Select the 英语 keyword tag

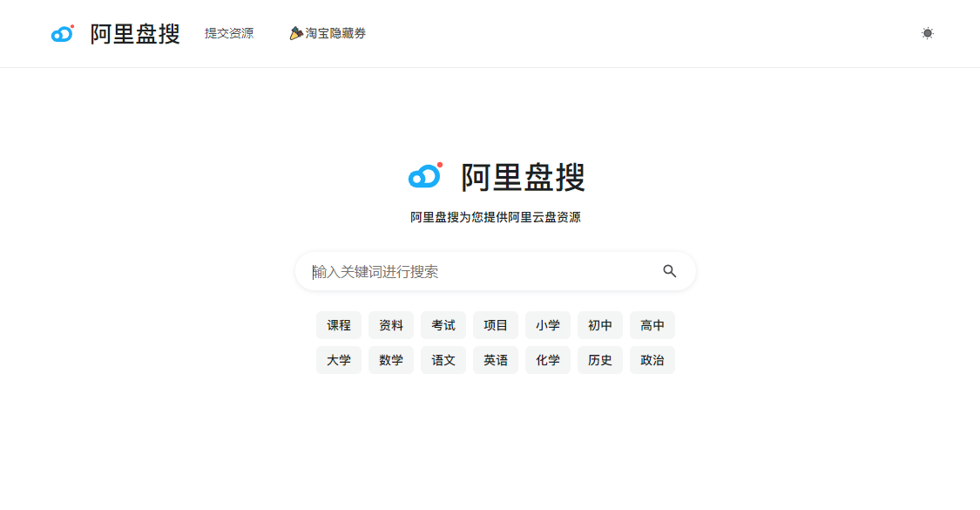coord(496,360)
